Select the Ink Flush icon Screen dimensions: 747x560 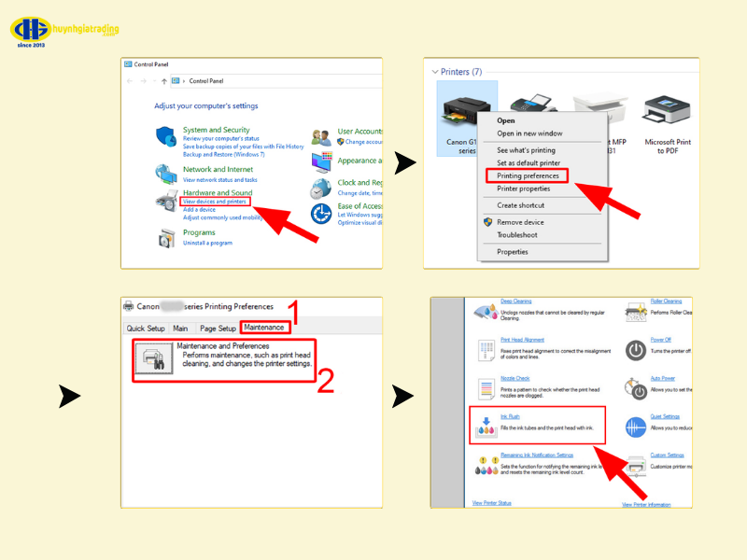[x=486, y=427]
